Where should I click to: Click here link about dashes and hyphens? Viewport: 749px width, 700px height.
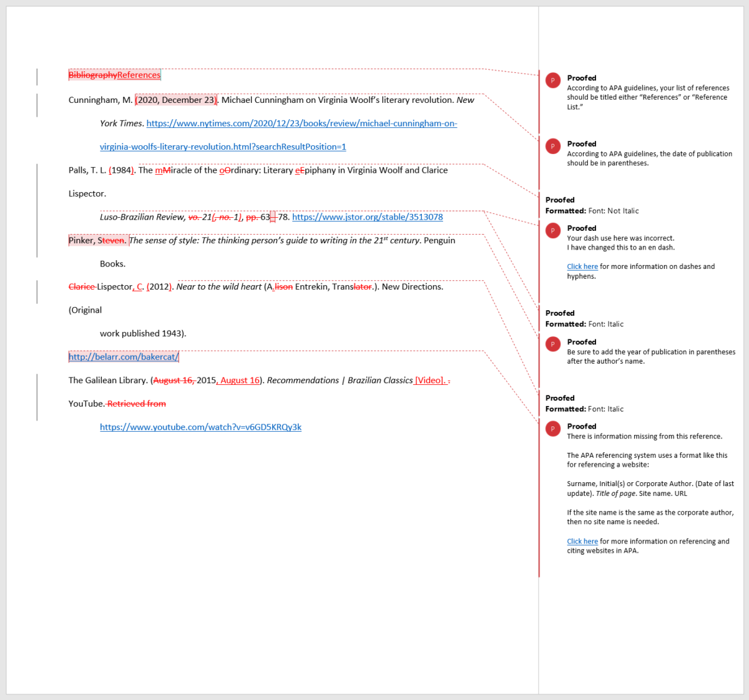pyautogui.click(x=582, y=266)
